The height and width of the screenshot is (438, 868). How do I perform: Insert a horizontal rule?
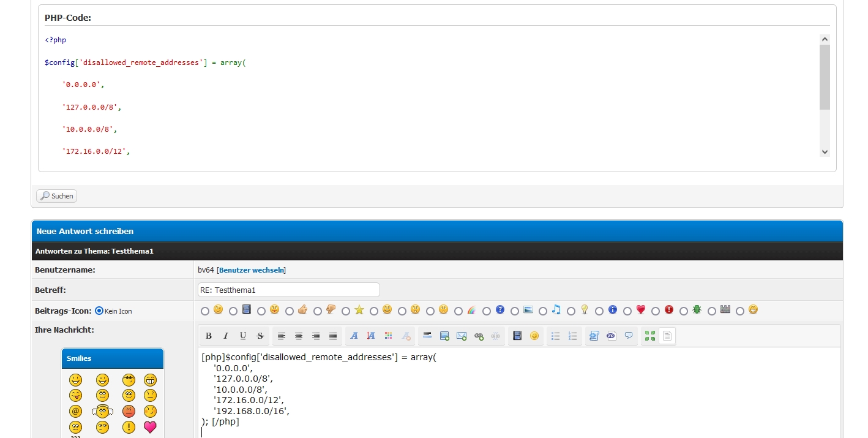point(427,336)
